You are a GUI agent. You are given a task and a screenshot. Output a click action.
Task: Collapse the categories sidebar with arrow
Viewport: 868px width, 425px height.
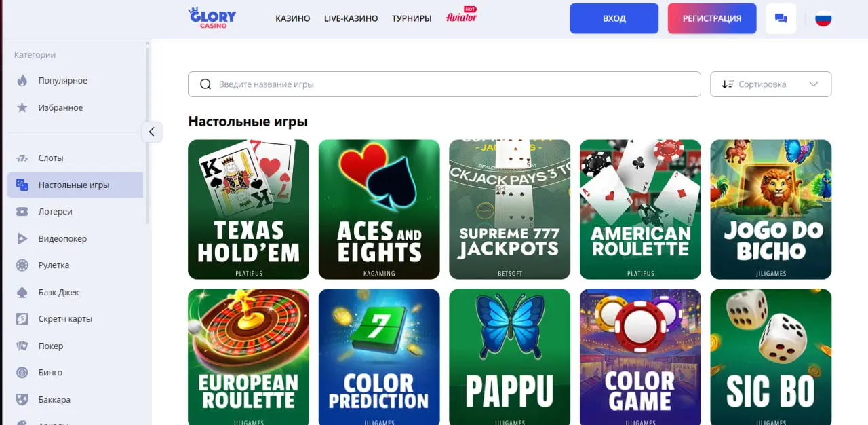(x=152, y=132)
